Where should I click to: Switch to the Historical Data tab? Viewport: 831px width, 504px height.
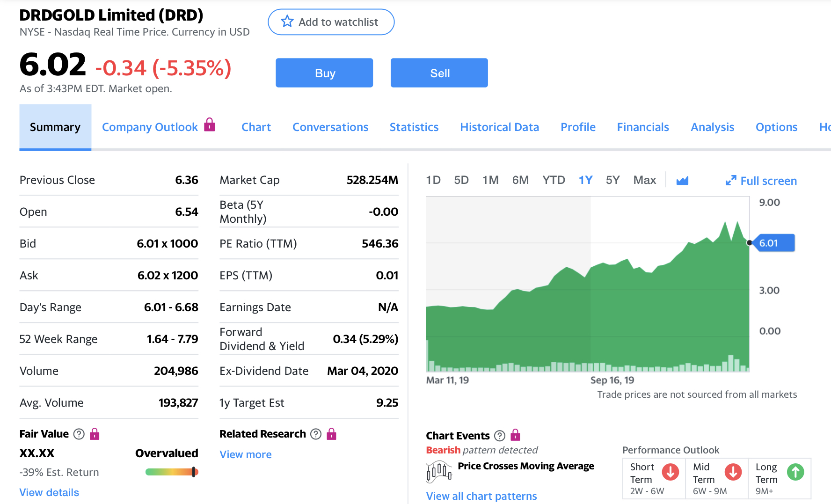[499, 127]
